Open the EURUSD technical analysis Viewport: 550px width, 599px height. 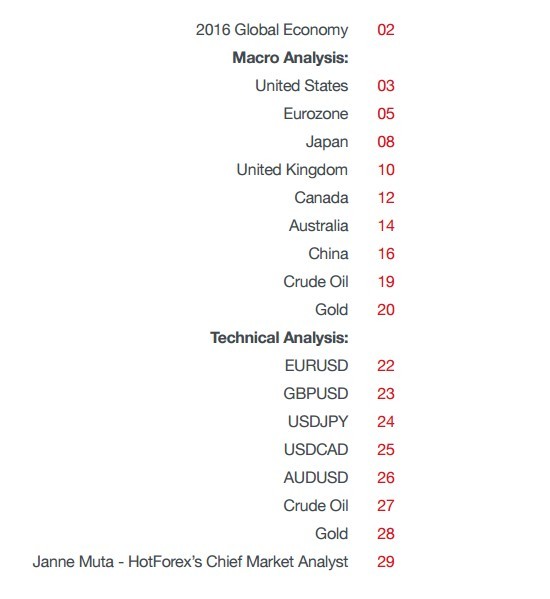tap(316, 366)
